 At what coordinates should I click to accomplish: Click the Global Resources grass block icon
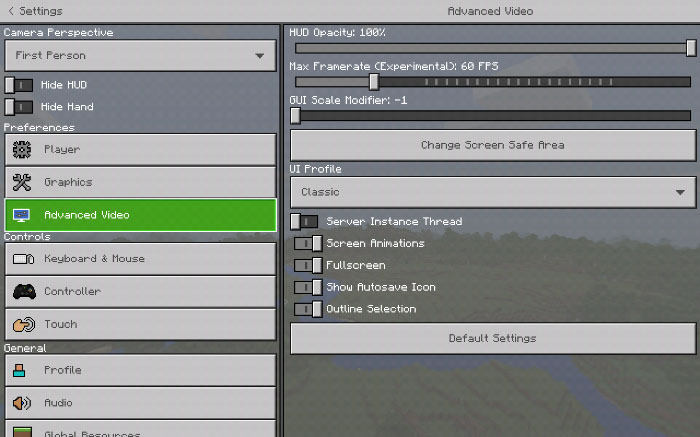coord(22,432)
